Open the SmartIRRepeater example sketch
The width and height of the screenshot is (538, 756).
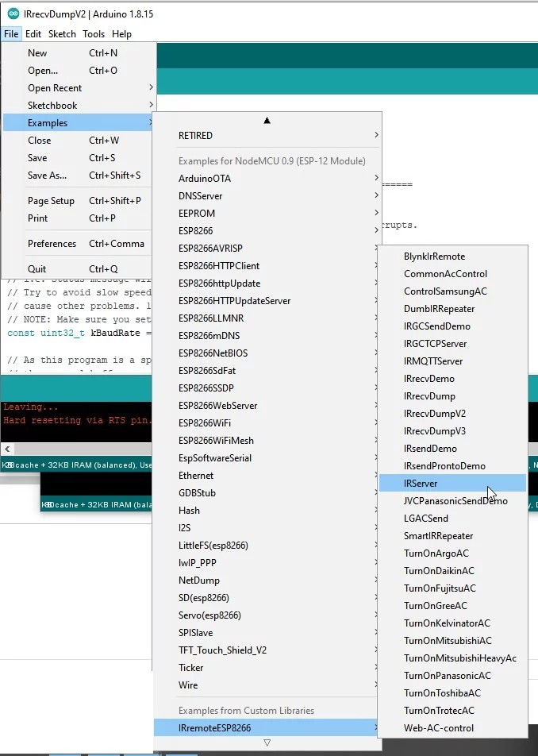(x=453, y=536)
